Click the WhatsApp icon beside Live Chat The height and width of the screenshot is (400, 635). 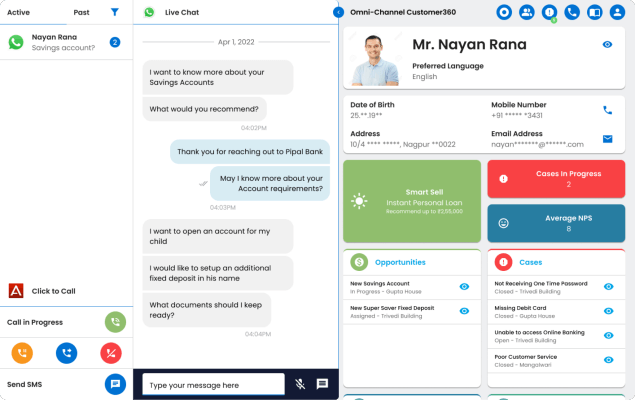coord(149,12)
